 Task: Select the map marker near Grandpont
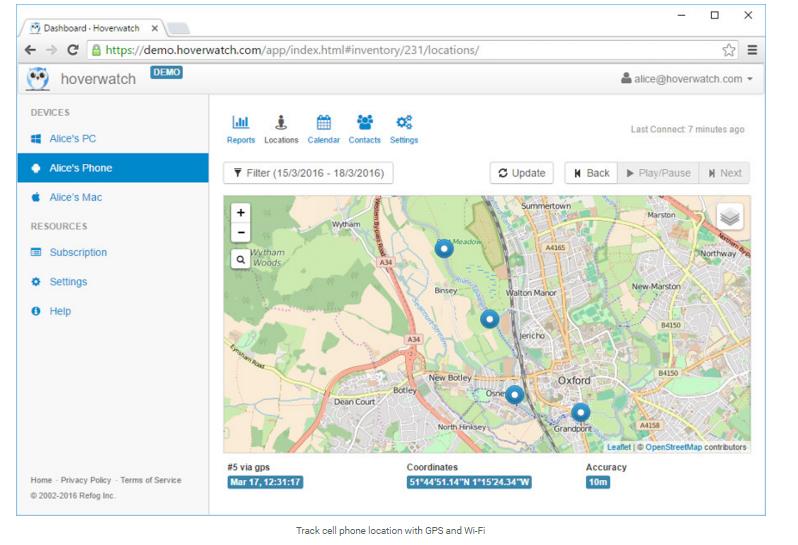(x=580, y=412)
